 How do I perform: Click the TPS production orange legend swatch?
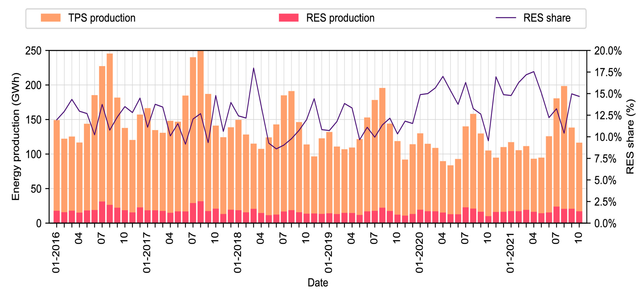tap(51, 18)
